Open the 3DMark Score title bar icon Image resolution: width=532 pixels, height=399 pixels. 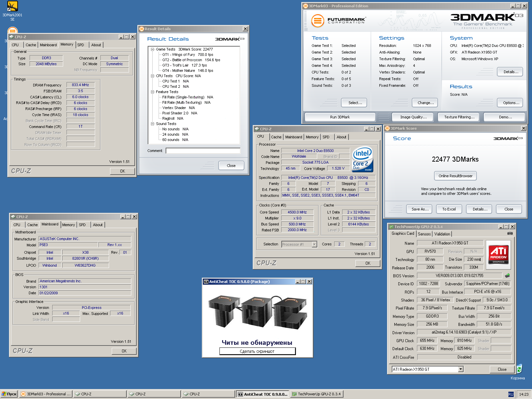[387, 128]
